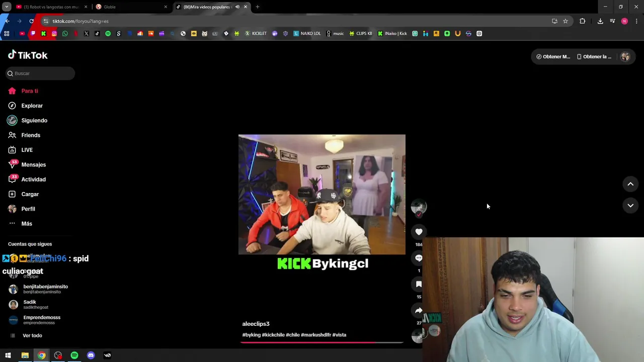Switch to the Globle tab
Screen dimensions: 644x362
pyautogui.click(x=132, y=7)
